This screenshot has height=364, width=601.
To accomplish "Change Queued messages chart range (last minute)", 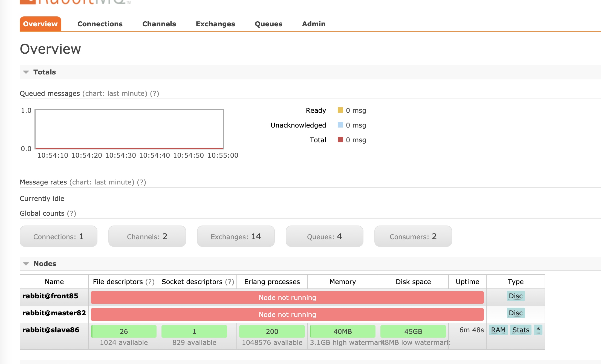I will coord(115,94).
